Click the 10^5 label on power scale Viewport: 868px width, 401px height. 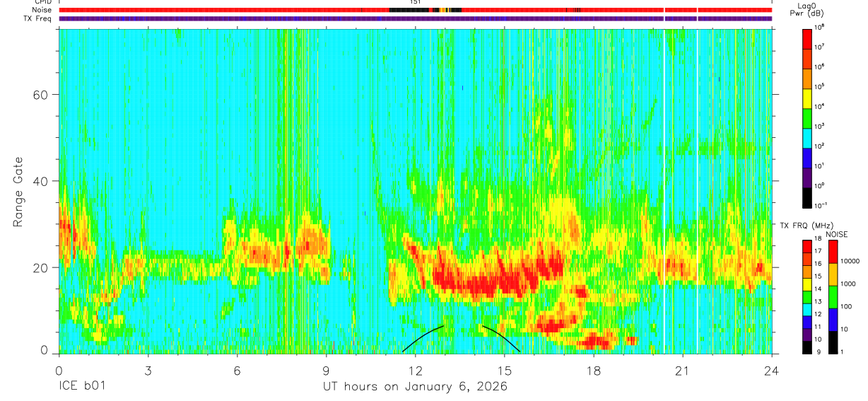pyautogui.click(x=819, y=86)
